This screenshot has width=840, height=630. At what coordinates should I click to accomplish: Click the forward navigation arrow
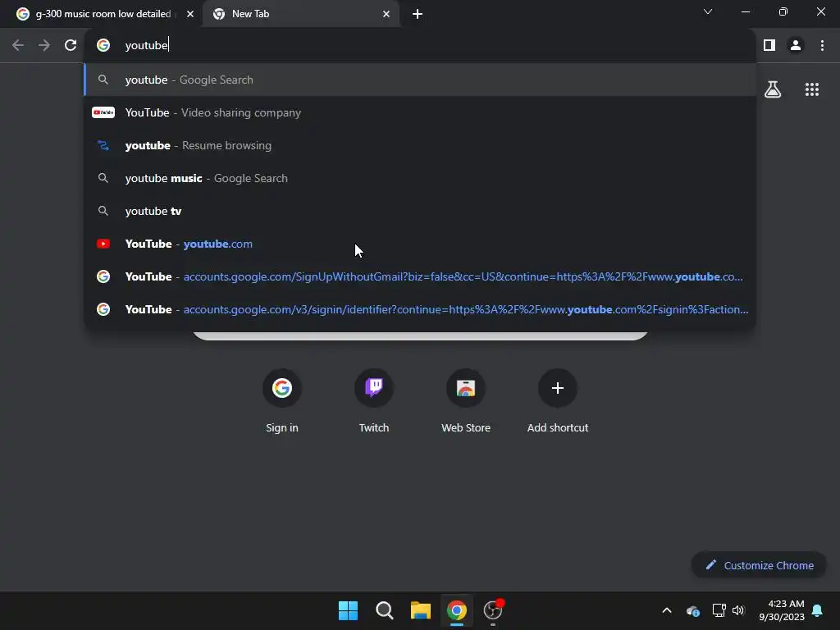point(44,45)
